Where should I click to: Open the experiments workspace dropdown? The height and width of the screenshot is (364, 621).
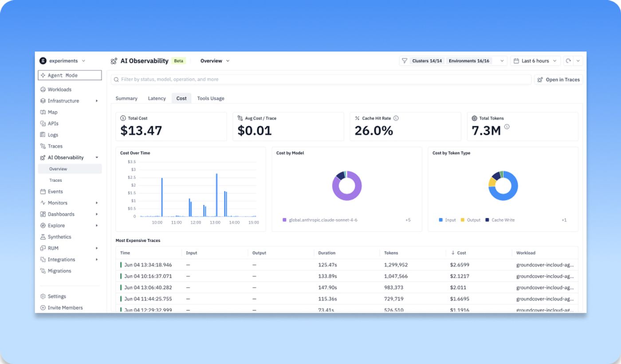[x=63, y=61]
